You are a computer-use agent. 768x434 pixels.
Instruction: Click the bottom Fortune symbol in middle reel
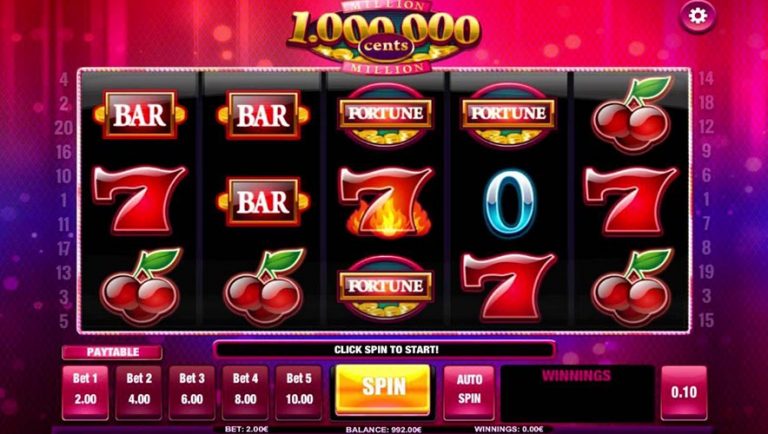point(385,287)
